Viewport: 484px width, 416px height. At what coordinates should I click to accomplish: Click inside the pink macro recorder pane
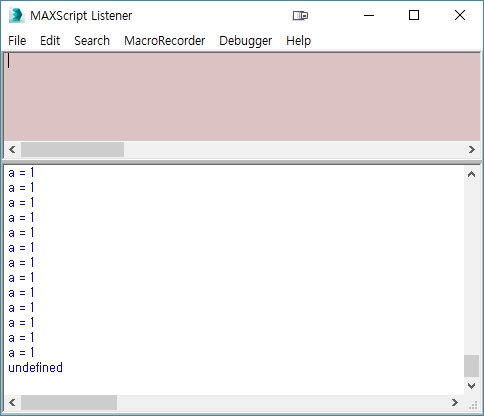[242, 97]
